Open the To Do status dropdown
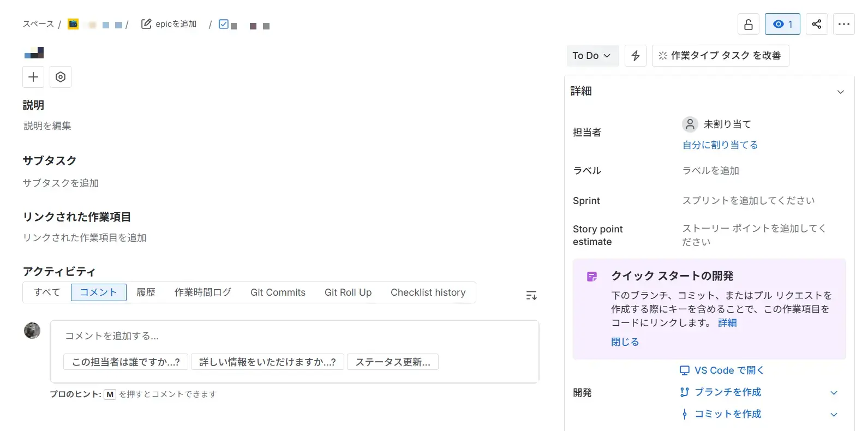 click(x=592, y=56)
